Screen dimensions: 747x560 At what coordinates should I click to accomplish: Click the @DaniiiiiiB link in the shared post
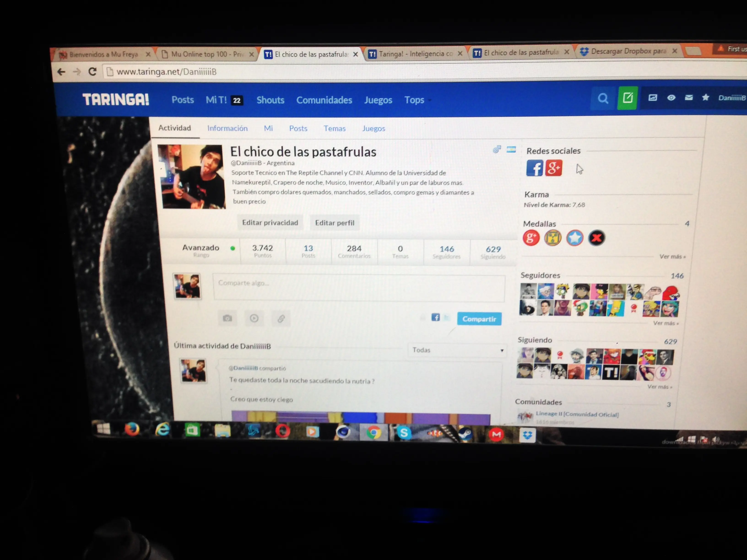point(243,368)
